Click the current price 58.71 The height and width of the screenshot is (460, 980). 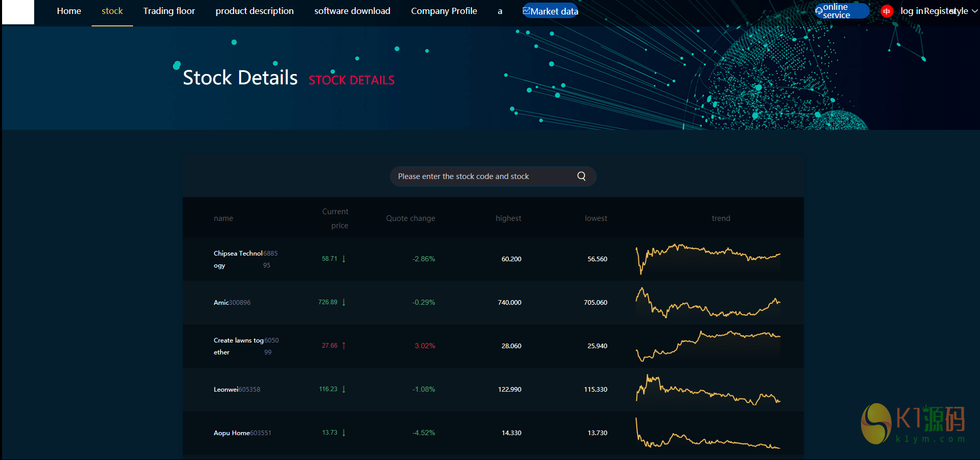pyautogui.click(x=330, y=259)
